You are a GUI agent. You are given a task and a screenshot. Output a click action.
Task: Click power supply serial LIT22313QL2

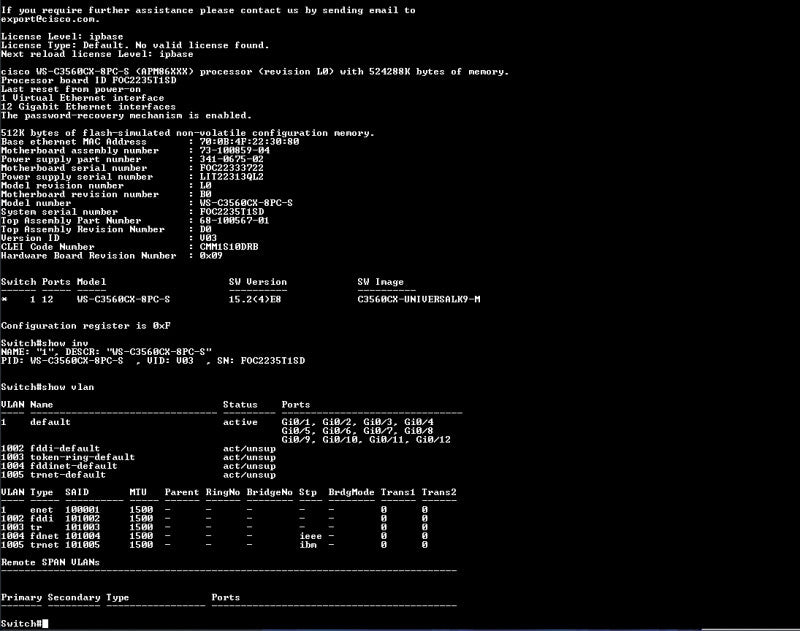232,177
